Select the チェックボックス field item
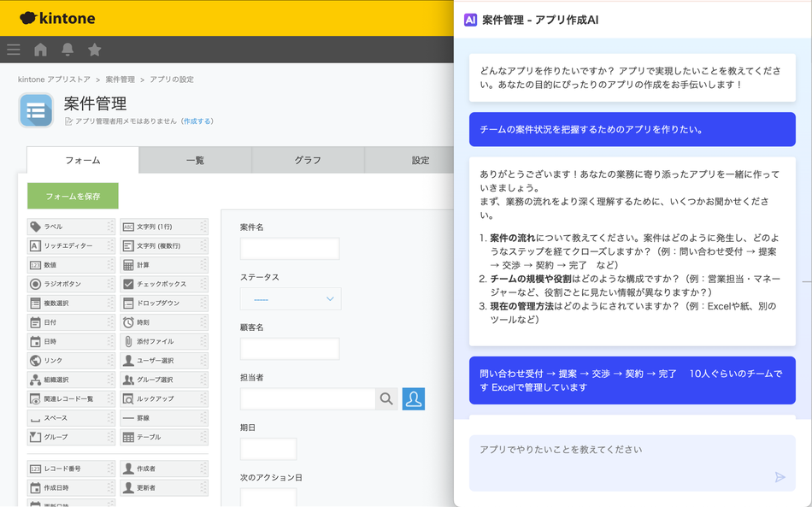 [x=164, y=285]
